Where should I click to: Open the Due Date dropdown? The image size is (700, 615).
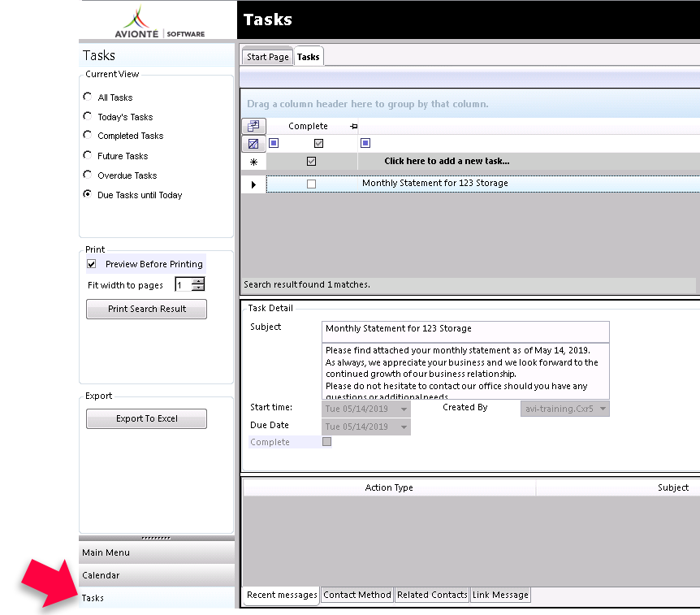[x=404, y=427]
